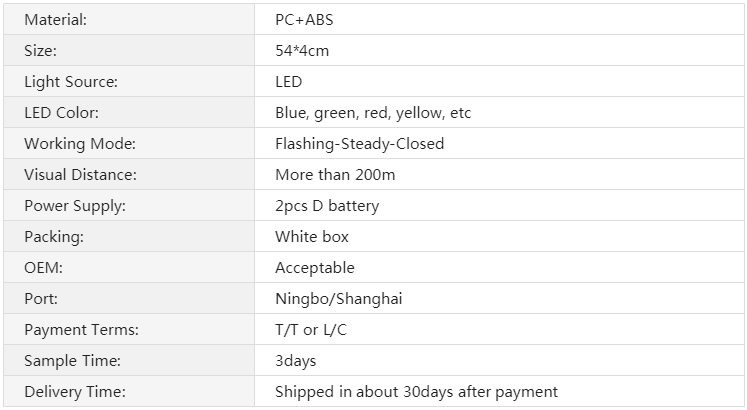The image size is (747, 410).
Task: Select the T/T or L/C value
Action: click(x=311, y=330)
